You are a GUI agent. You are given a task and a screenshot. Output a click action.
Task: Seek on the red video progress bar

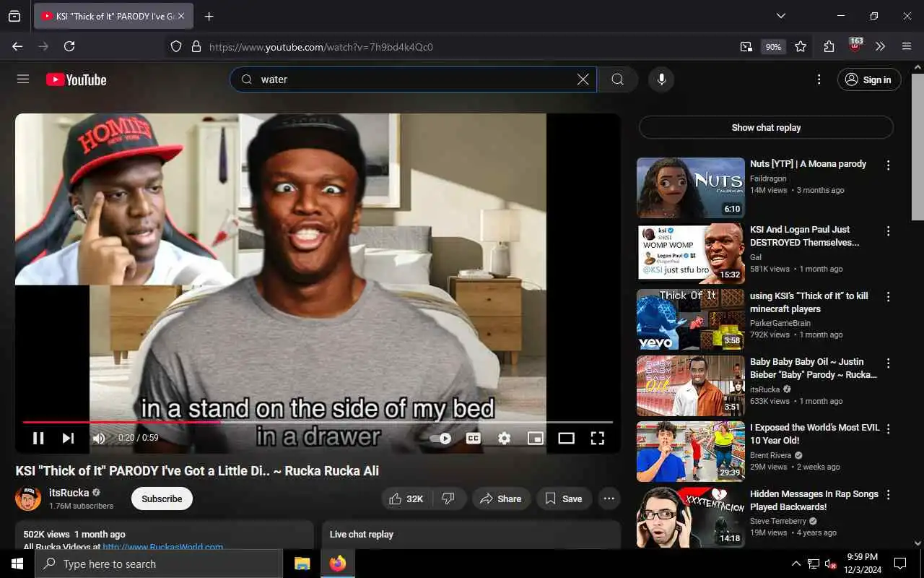[x=318, y=422]
